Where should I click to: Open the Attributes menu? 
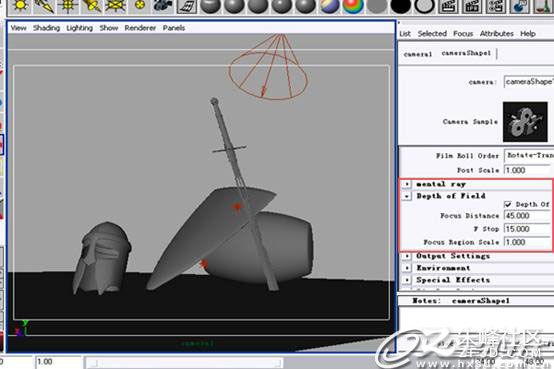(x=496, y=34)
